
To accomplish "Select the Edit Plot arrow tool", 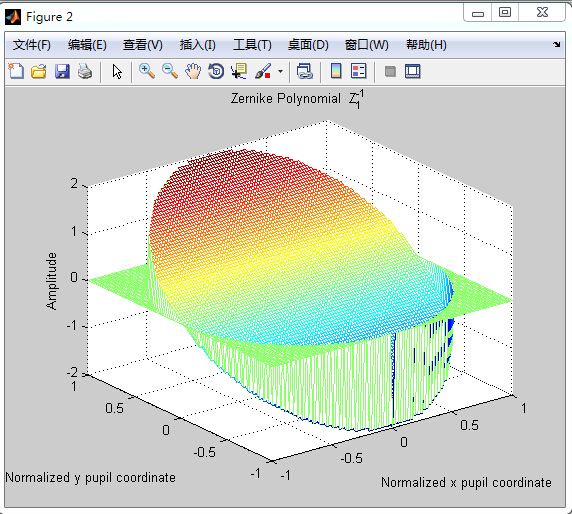I will [117, 72].
